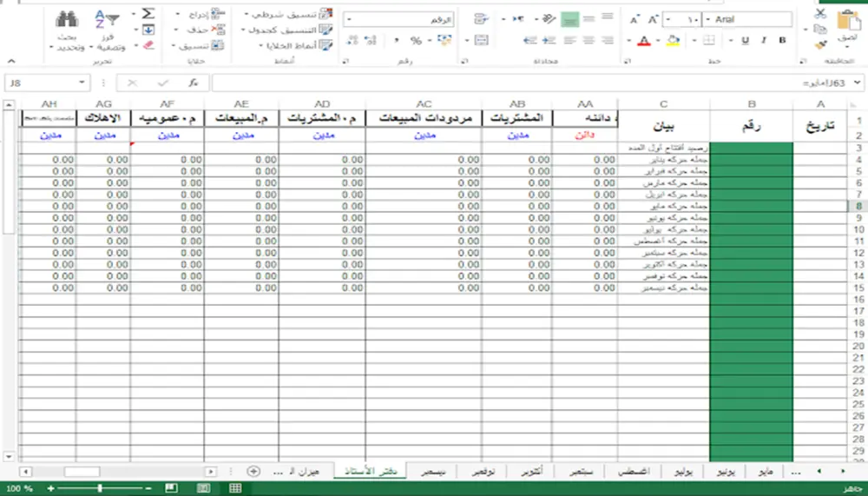Open the Font group dialog launcher

point(628,61)
